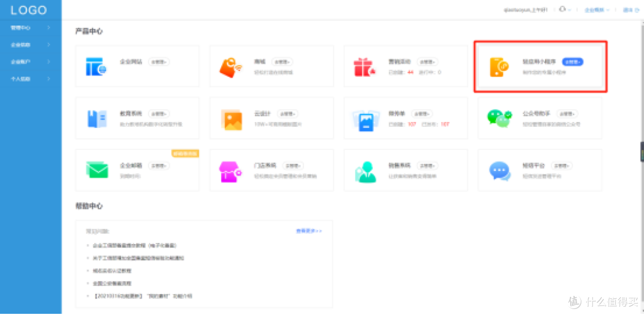Click the 去管理 button for 商城
This screenshot has height=315, width=644.
[x=282, y=62]
